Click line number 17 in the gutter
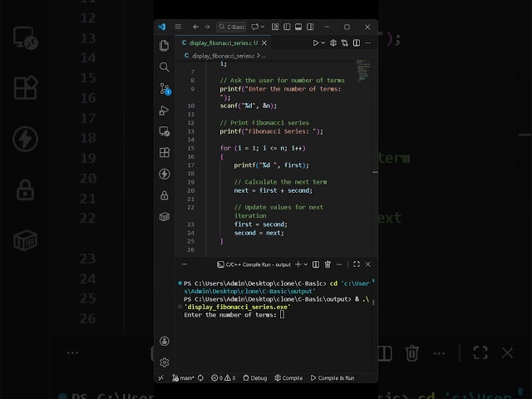Viewport: 532px width, 399px height. click(x=190, y=165)
